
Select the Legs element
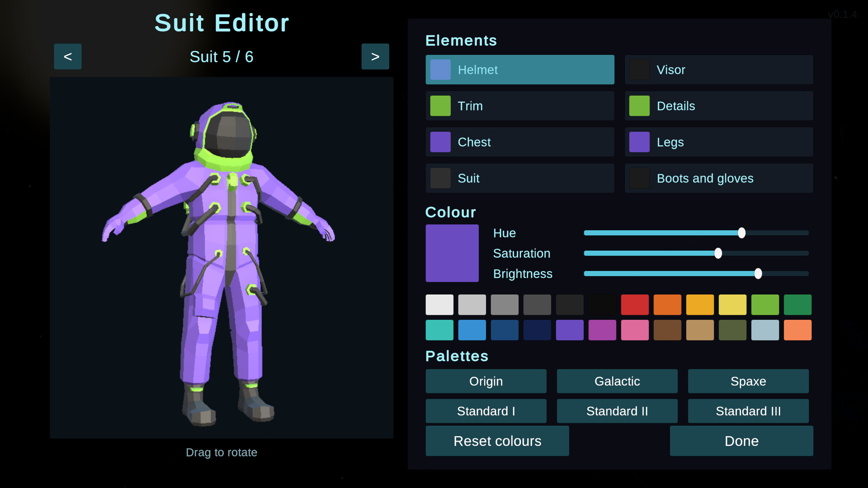coord(718,142)
